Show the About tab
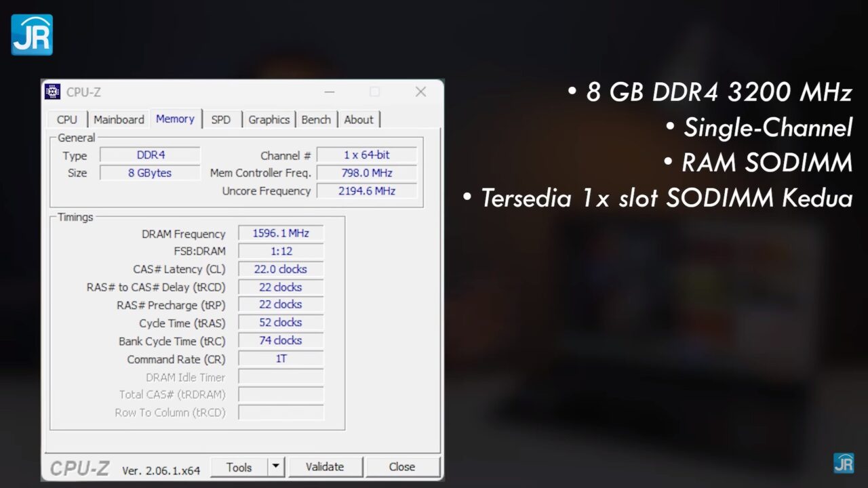This screenshot has height=488, width=868. coord(359,119)
